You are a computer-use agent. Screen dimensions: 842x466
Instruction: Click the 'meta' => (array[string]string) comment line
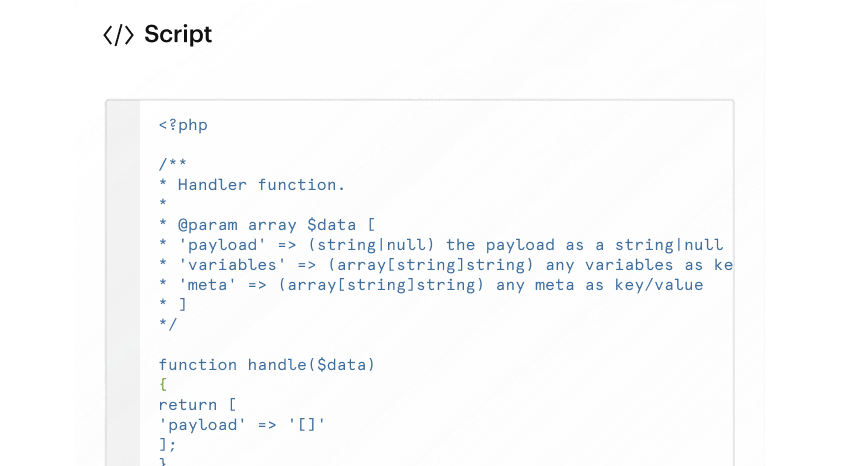point(430,285)
